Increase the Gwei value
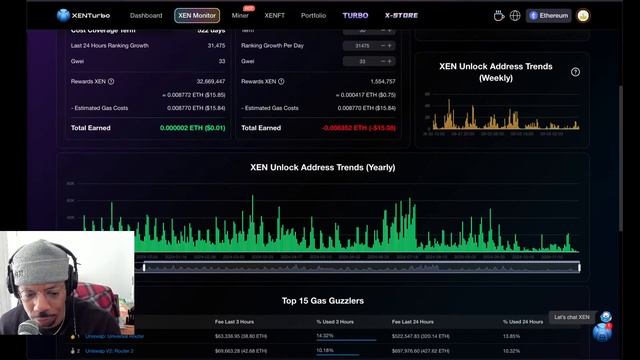 coord(390,61)
